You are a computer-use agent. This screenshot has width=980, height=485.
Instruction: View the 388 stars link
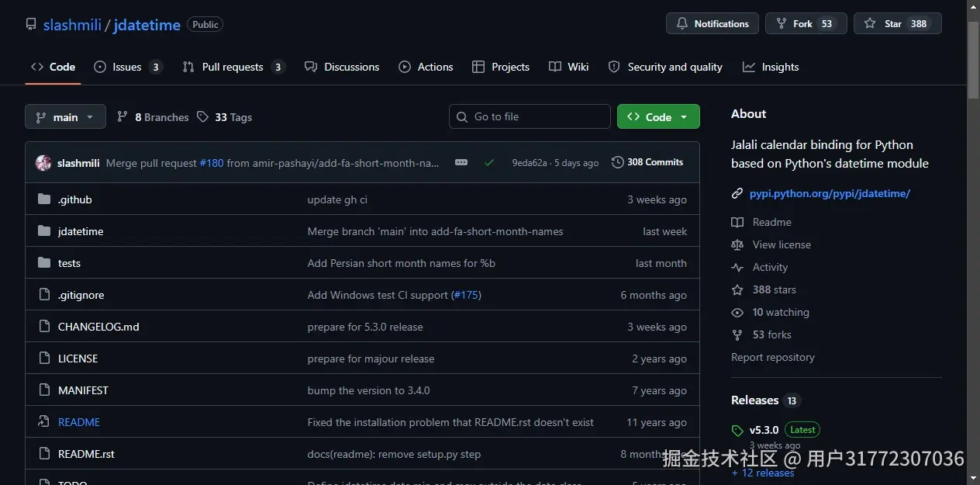[x=774, y=289]
